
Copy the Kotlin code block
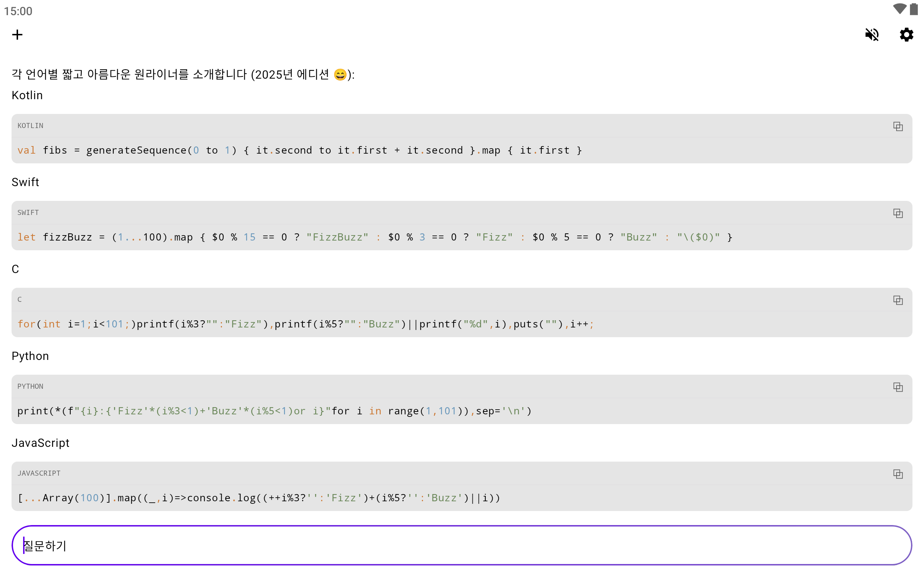[898, 126]
